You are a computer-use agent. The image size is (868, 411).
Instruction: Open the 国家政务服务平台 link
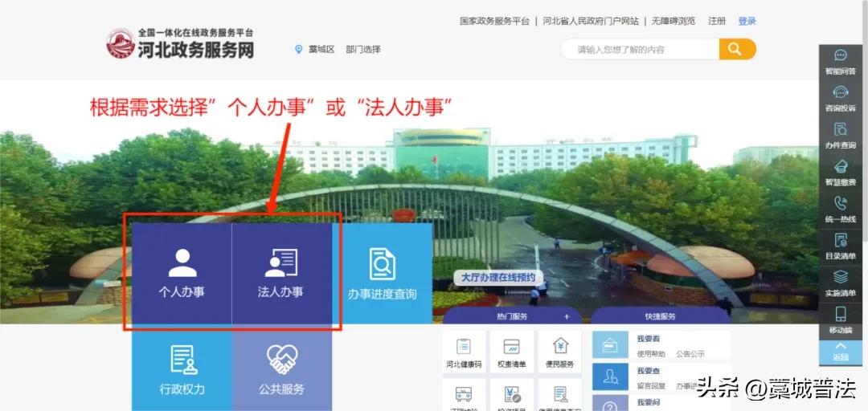[494, 21]
